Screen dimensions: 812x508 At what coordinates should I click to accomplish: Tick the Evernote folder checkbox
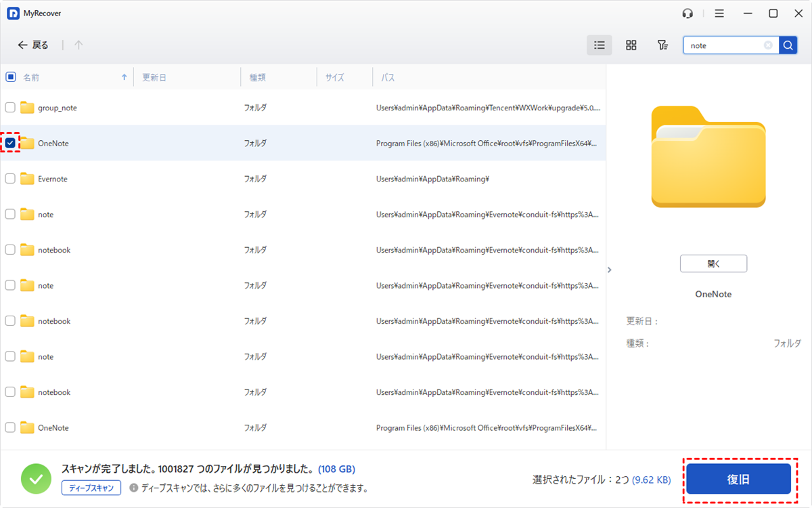10,179
